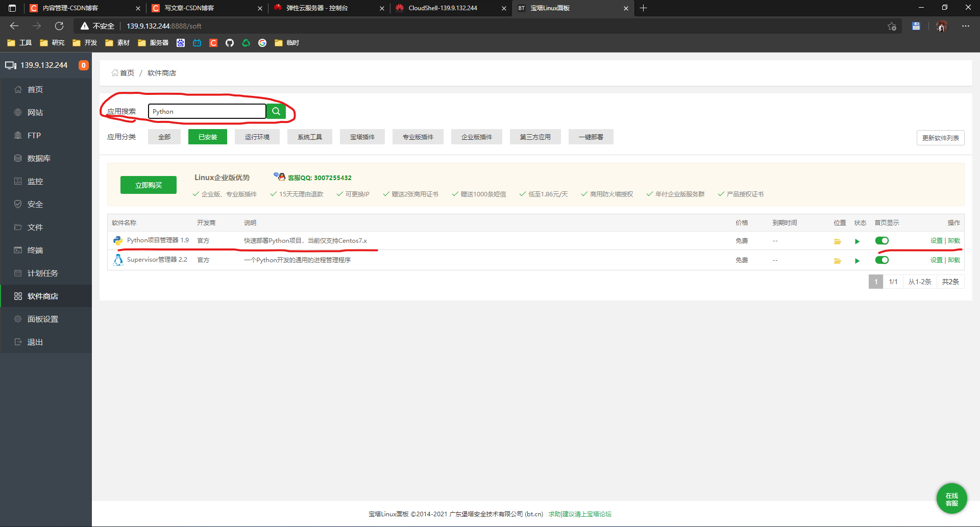This screenshot has height=527, width=980.
Task: Open 计划任务 in the left sidebar
Action: click(46, 273)
